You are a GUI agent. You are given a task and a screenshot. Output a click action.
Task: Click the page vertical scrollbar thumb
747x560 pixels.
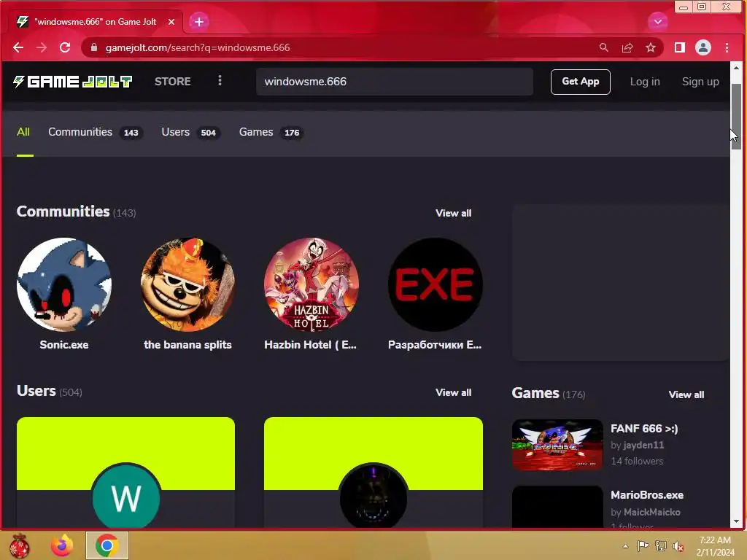point(736,116)
